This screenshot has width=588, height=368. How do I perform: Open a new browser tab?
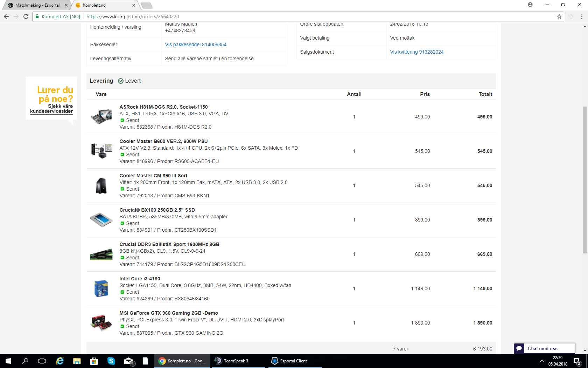[x=146, y=5]
